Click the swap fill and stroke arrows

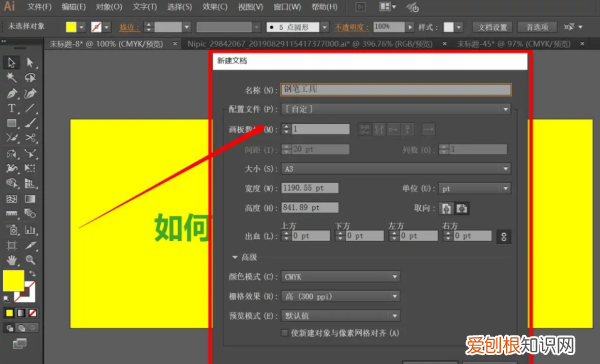pyautogui.click(x=32, y=274)
